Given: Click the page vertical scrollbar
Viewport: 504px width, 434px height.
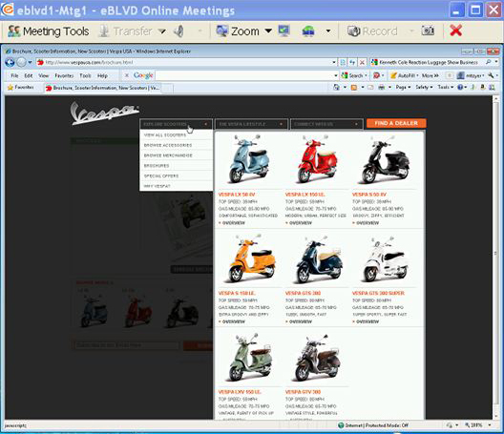Looking at the screenshot, I should click(495, 257).
